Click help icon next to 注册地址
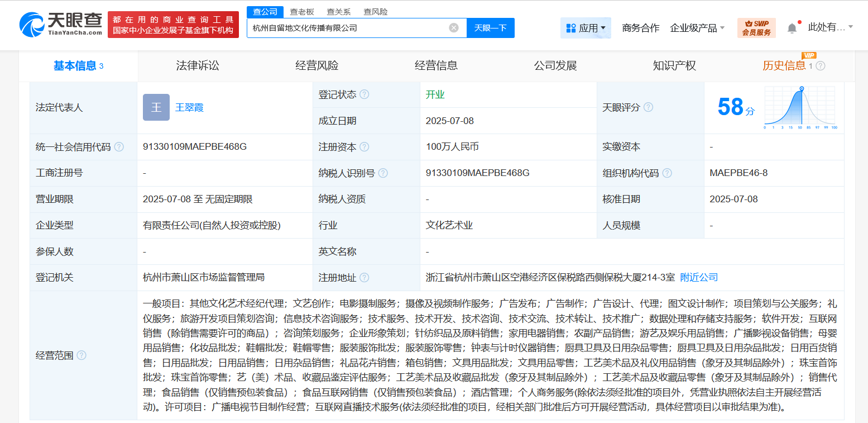The width and height of the screenshot is (868, 423). (x=365, y=278)
